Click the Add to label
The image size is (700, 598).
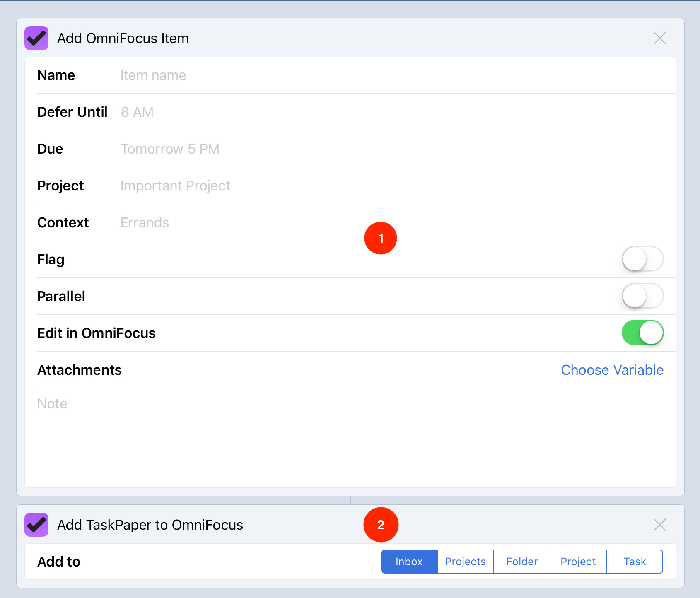(x=59, y=562)
